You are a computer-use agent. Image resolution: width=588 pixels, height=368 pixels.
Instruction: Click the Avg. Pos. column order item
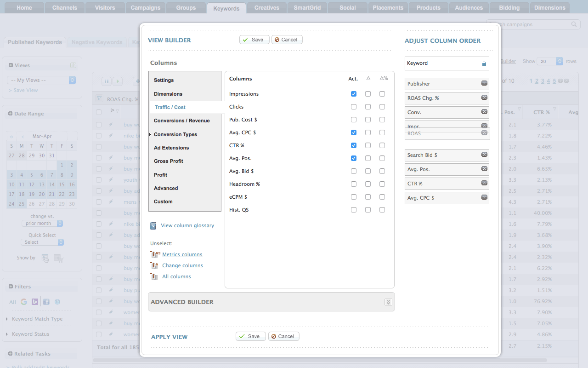click(441, 169)
